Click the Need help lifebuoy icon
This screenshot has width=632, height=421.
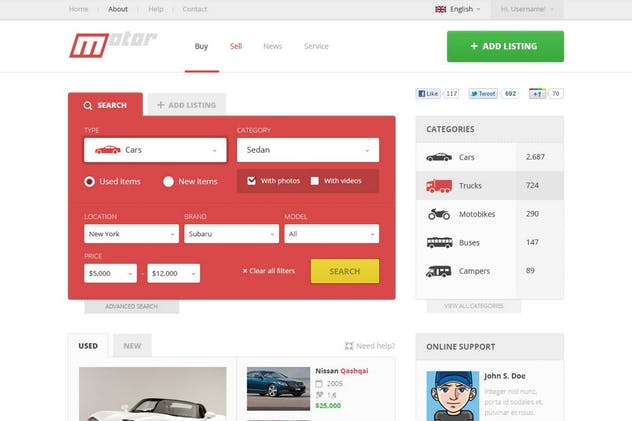(349, 346)
